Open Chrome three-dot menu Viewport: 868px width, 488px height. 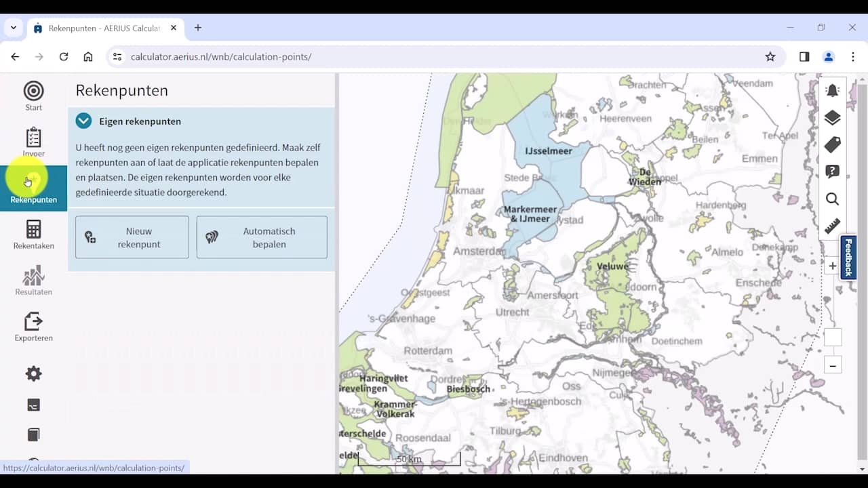[853, 57]
